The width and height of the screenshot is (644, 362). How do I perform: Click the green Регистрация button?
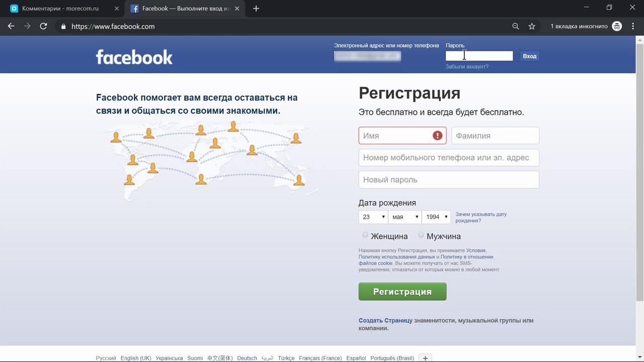pos(403,292)
